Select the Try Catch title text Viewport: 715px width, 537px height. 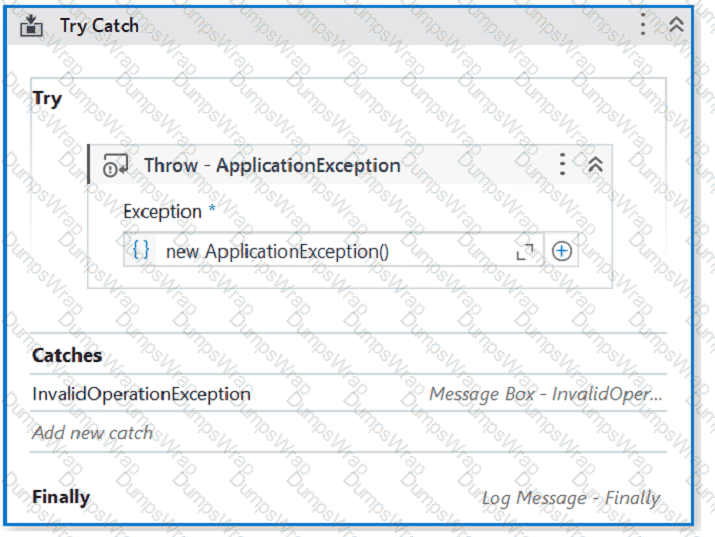(x=99, y=26)
